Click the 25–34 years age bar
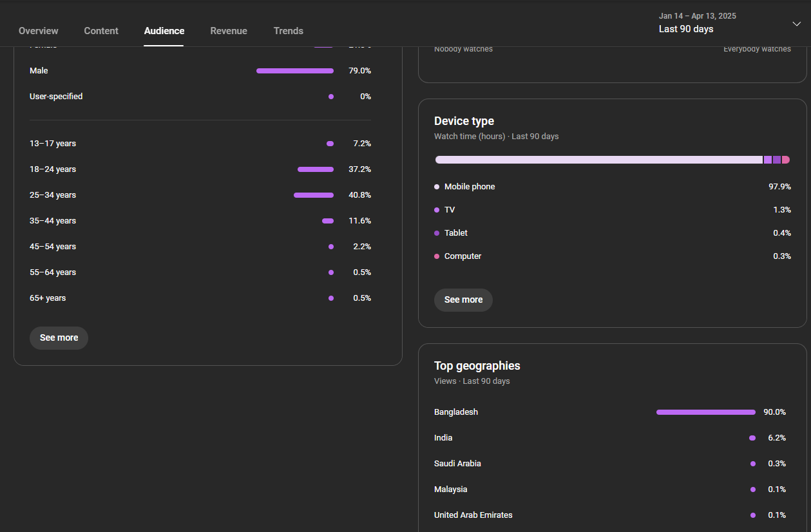Image resolution: width=811 pixels, height=532 pixels. (314, 195)
